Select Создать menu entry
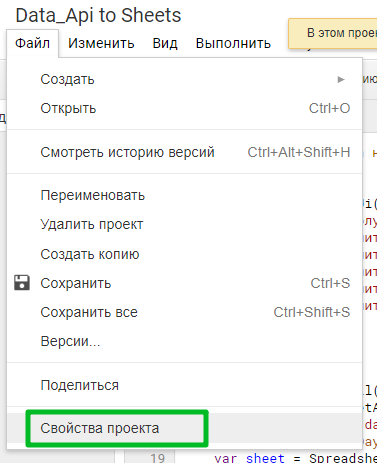This screenshot has height=463, width=377. 185,79
